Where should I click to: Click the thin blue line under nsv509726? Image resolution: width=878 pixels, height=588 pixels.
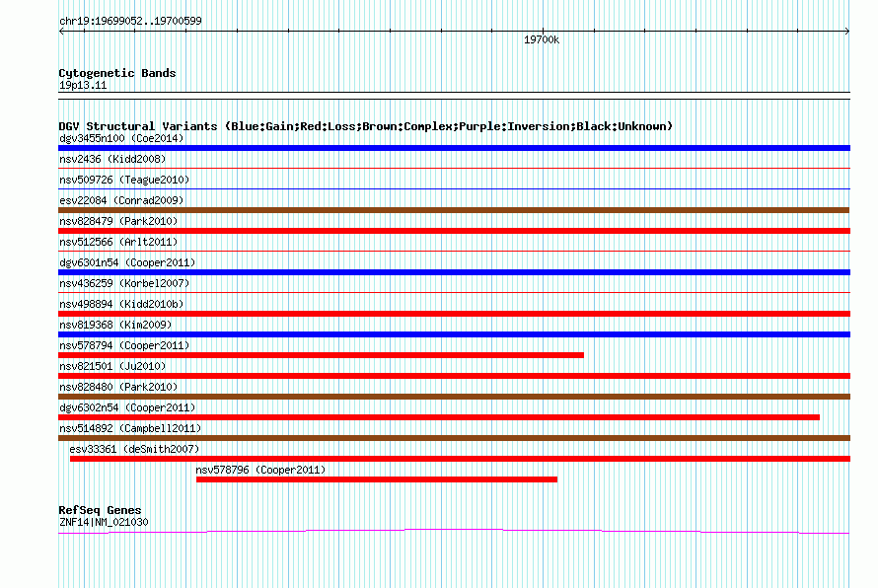[x=454, y=188]
